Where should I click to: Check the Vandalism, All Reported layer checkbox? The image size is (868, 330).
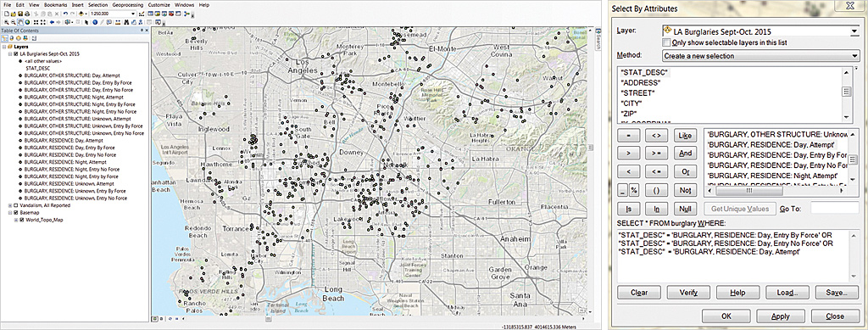pos(15,205)
